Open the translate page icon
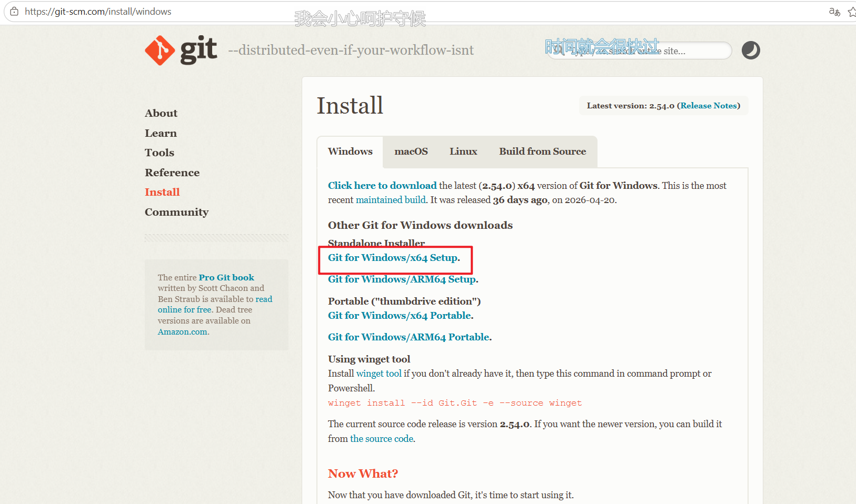 click(x=834, y=12)
